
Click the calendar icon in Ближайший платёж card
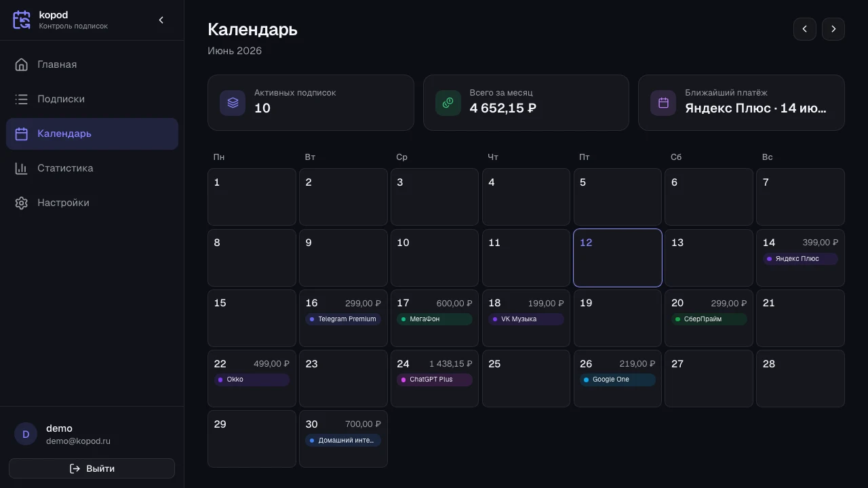coord(663,103)
